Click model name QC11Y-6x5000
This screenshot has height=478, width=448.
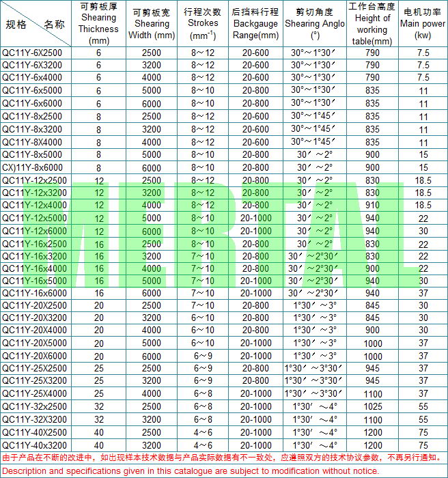point(32,91)
